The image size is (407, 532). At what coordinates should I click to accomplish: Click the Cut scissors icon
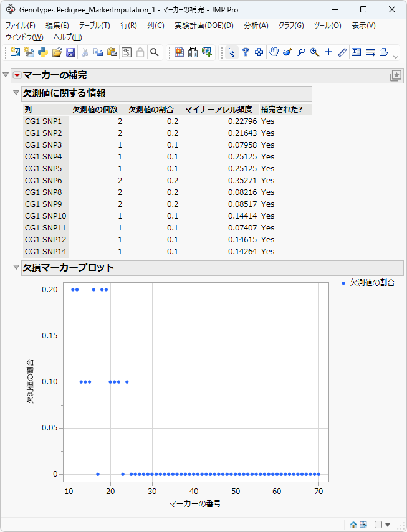click(x=85, y=52)
